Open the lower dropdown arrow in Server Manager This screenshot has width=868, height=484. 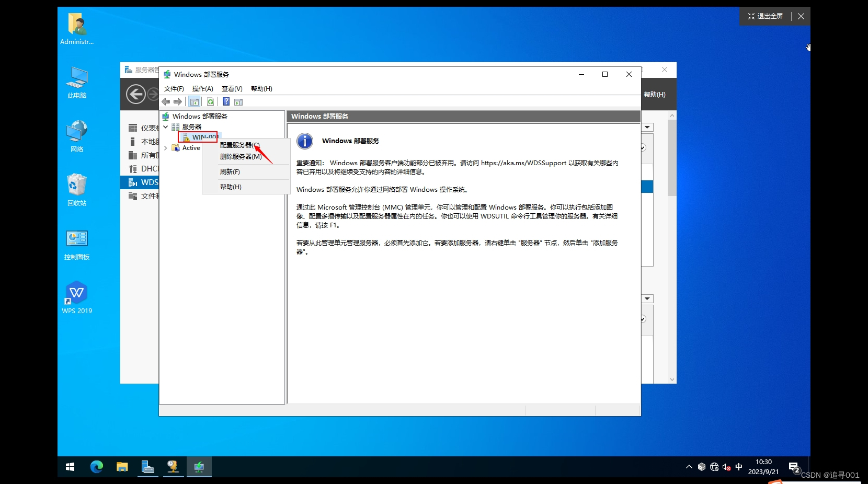click(x=648, y=299)
